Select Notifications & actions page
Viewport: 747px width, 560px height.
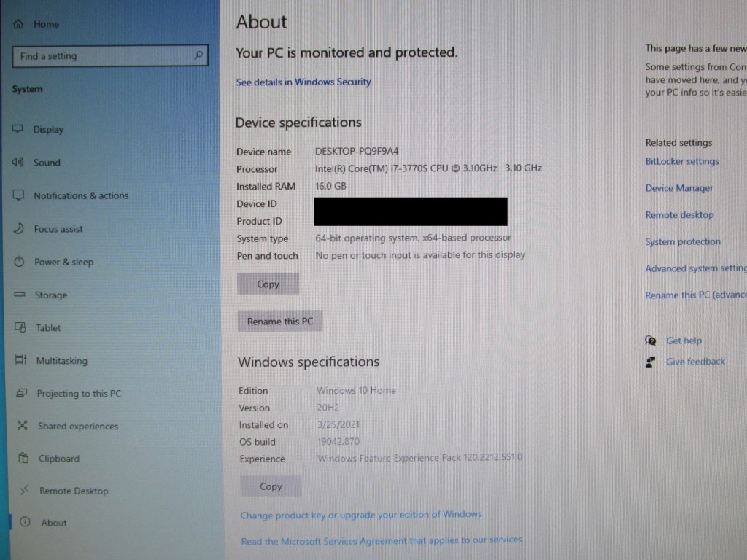click(81, 195)
